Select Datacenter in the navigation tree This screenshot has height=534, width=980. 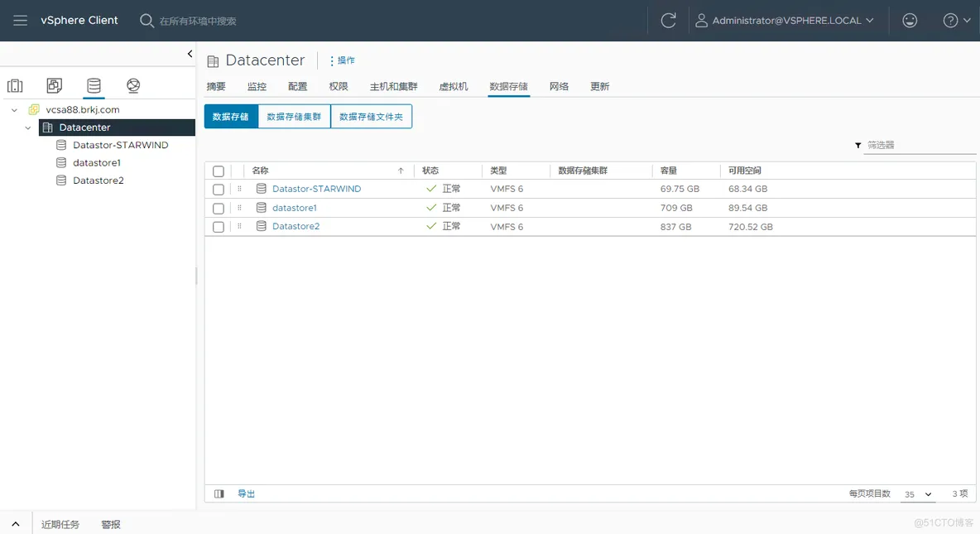click(84, 127)
